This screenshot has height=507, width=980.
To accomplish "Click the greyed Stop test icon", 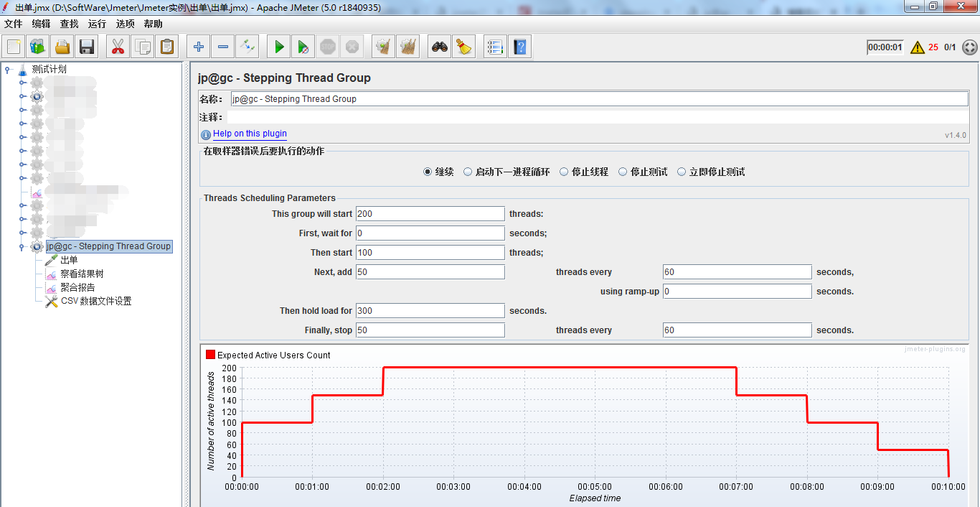I will [x=328, y=47].
